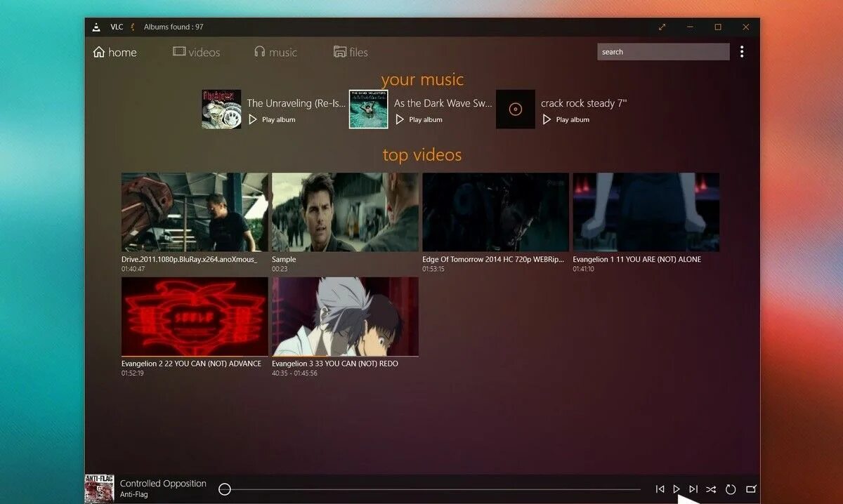Click the 'top videos' heading
Image resolution: width=843 pixels, height=504 pixels.
click(x=422, y=154)
